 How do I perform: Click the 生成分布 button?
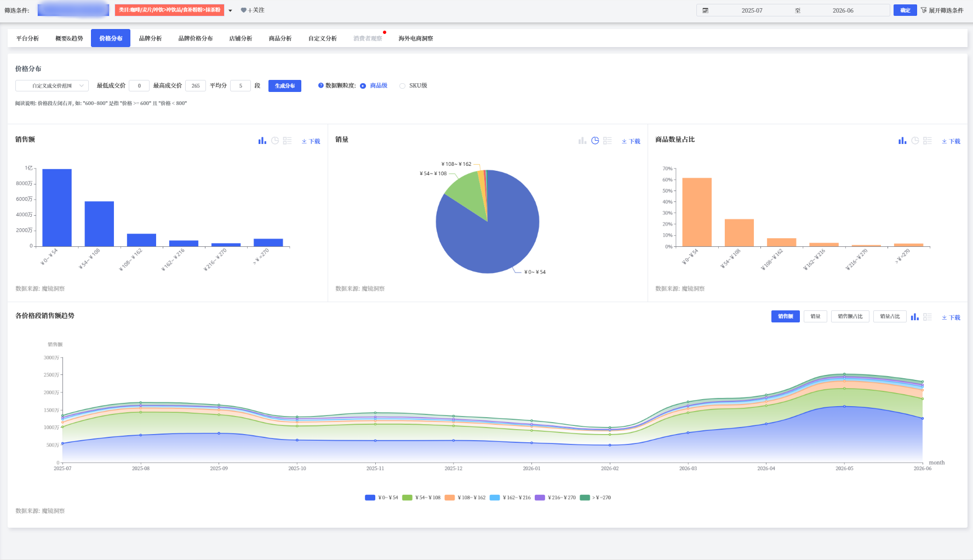[x=285, y=86]
